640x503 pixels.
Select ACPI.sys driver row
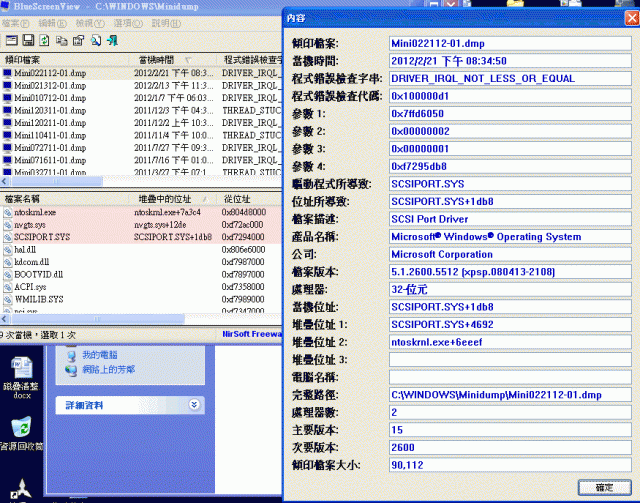click(141, 287)
